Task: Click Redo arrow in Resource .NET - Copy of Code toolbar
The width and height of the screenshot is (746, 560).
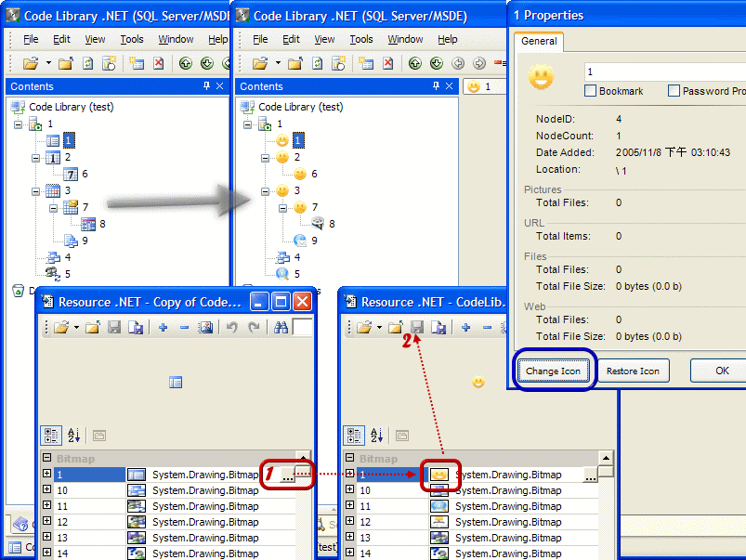Action: coord(254,327)
